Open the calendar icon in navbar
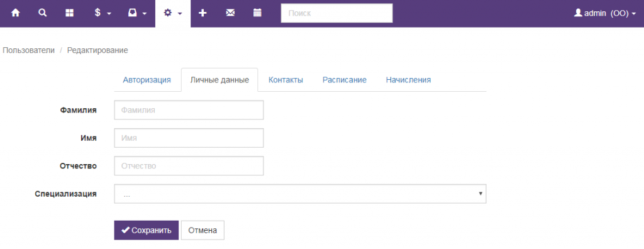Viewport: 644px width, 249px height. coord(257,13)
